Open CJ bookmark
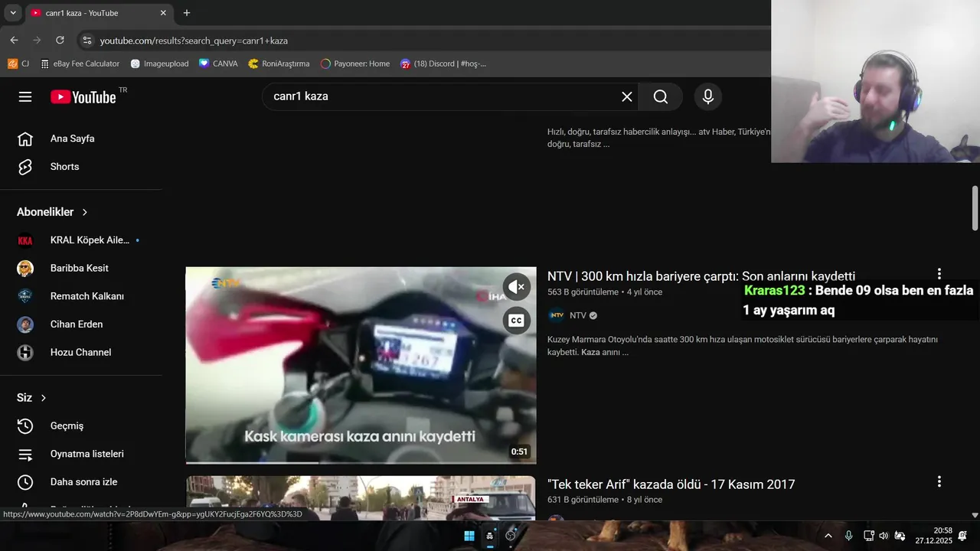Image resolution: width=980 pixels, height=551 pixels. 18,64
